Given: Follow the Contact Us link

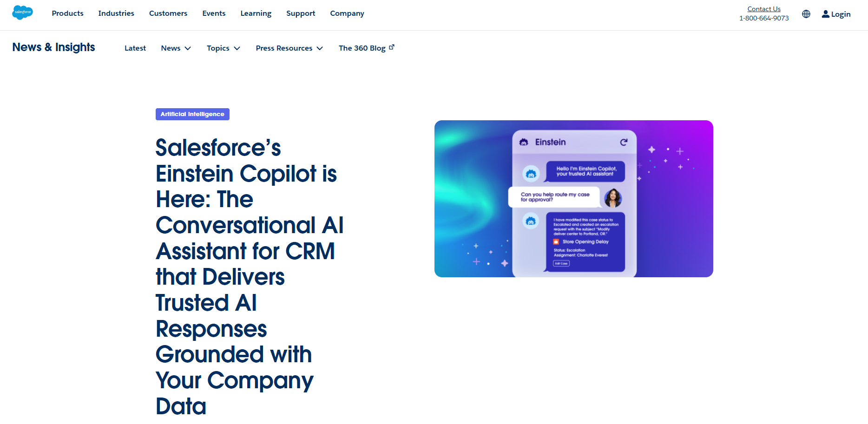Looking at the screenshot, I should tap(764, 9).
